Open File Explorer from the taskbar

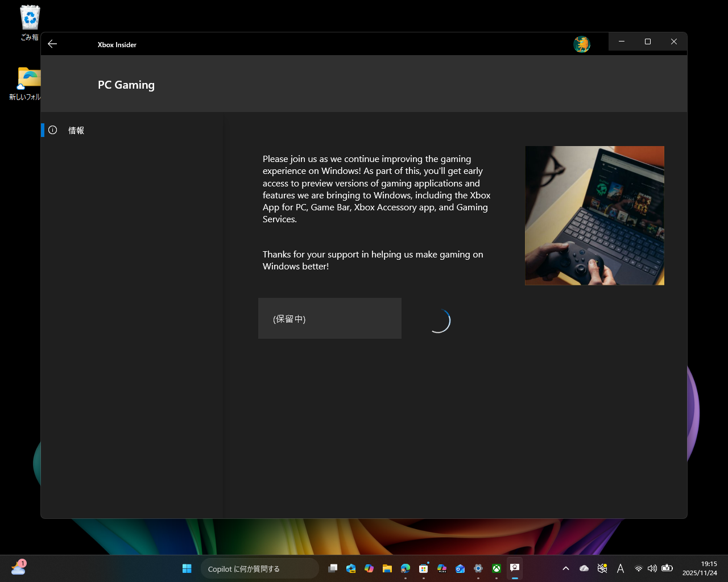click(387, 568)
